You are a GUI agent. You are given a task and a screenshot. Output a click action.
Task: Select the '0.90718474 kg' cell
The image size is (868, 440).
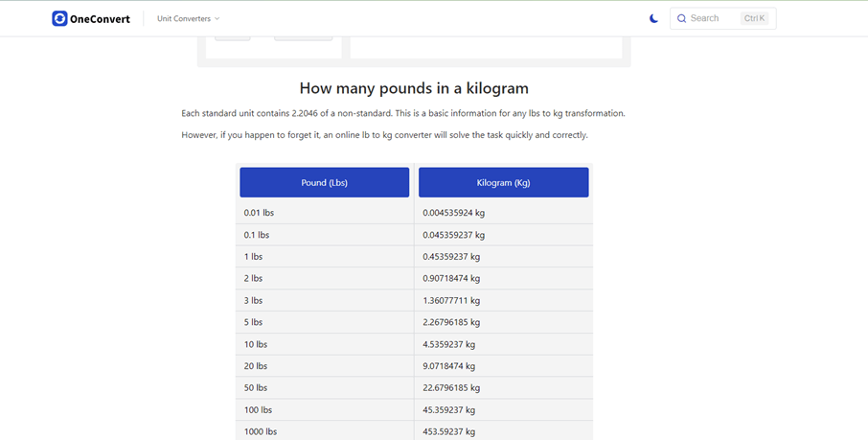coord(503,278)
